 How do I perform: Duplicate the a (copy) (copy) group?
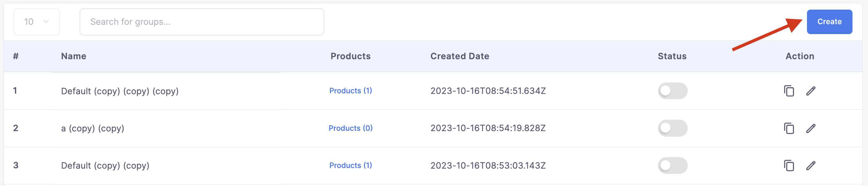(x=789, y=128)
